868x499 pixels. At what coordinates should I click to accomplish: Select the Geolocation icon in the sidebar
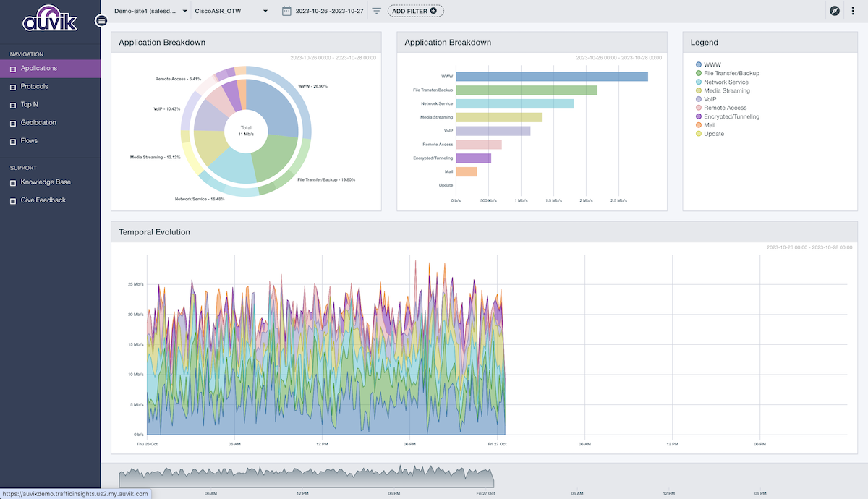(x=12, y=122)
